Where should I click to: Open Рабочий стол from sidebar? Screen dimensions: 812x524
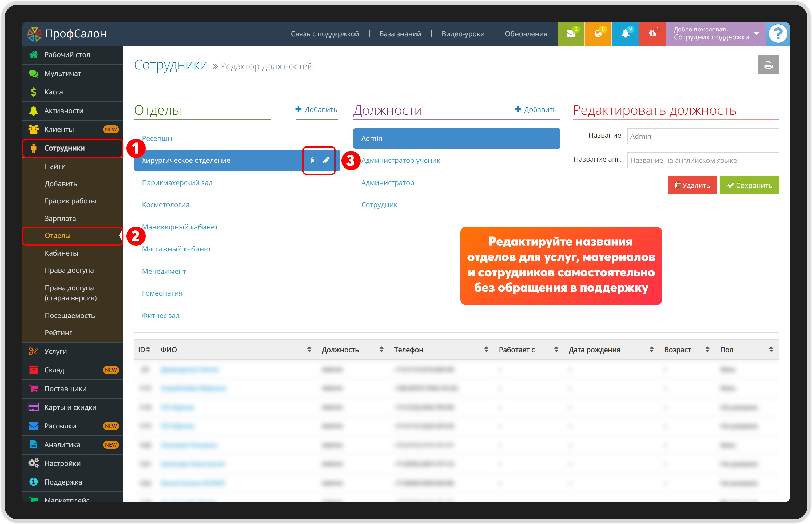(x=73, y=55)
